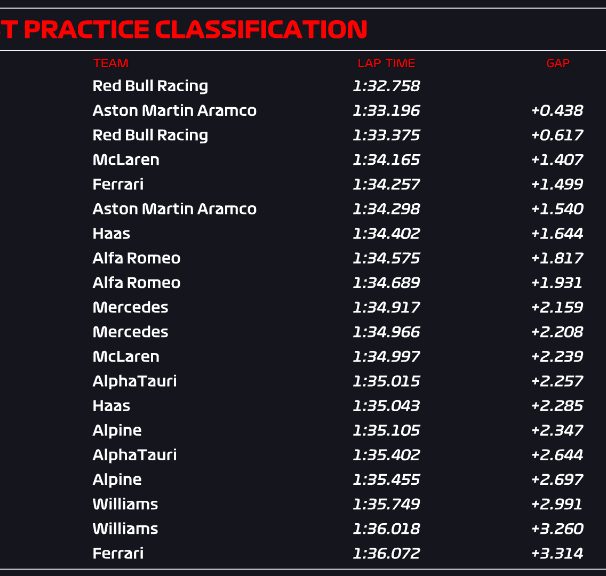Select the Haas row with 1:34.402
606x576 pixels.
click(303, 233)
